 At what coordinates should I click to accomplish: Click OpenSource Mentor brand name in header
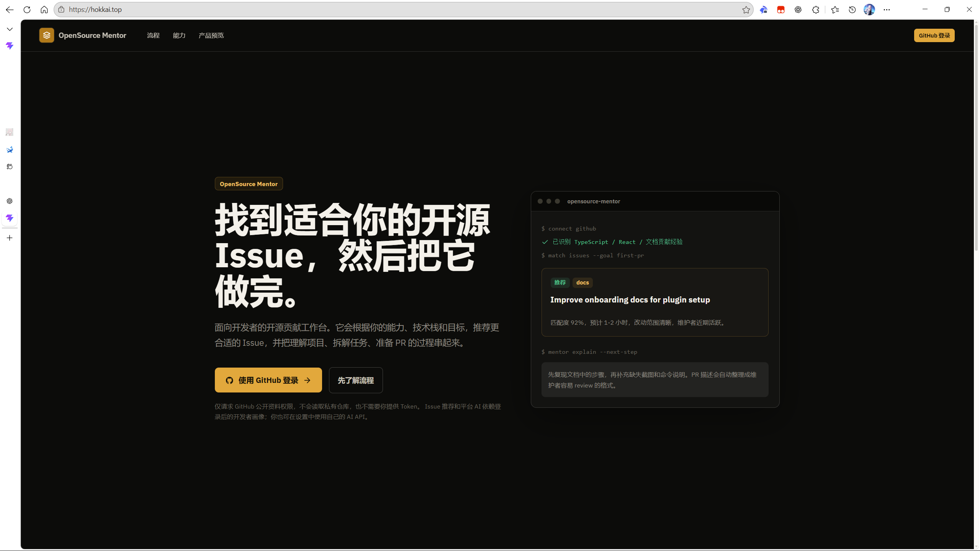coord(92,35)
